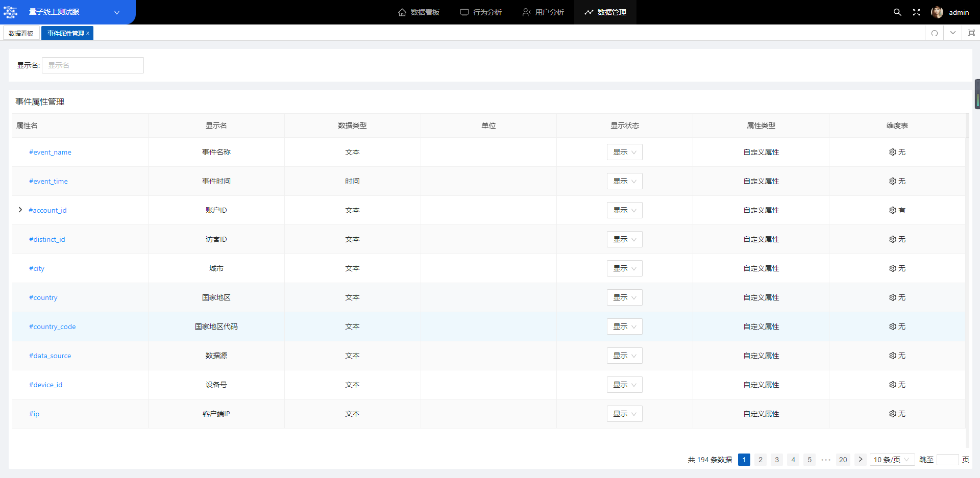Close the 事件属性管理 tab
Image resolution: width=980 pixels, height=478 pixels.
pyautogui.click(x=88, y=33)
